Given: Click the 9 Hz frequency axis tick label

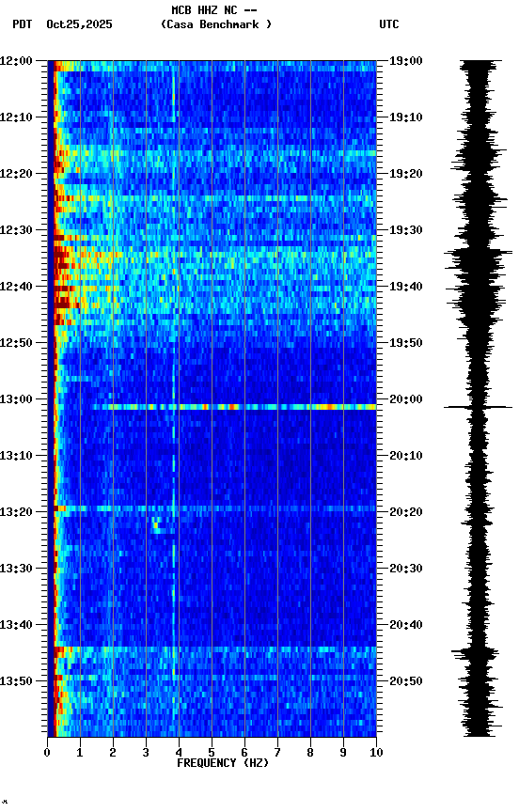Looking at the screenshot, I should [343, 753].
